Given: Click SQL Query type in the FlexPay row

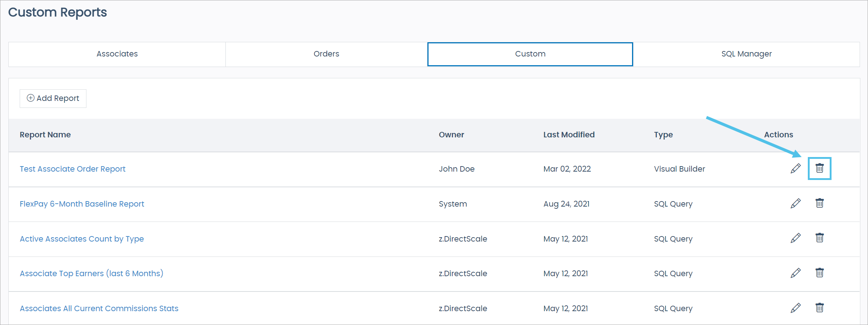Looking at the screenshot, I should [673, 204].
